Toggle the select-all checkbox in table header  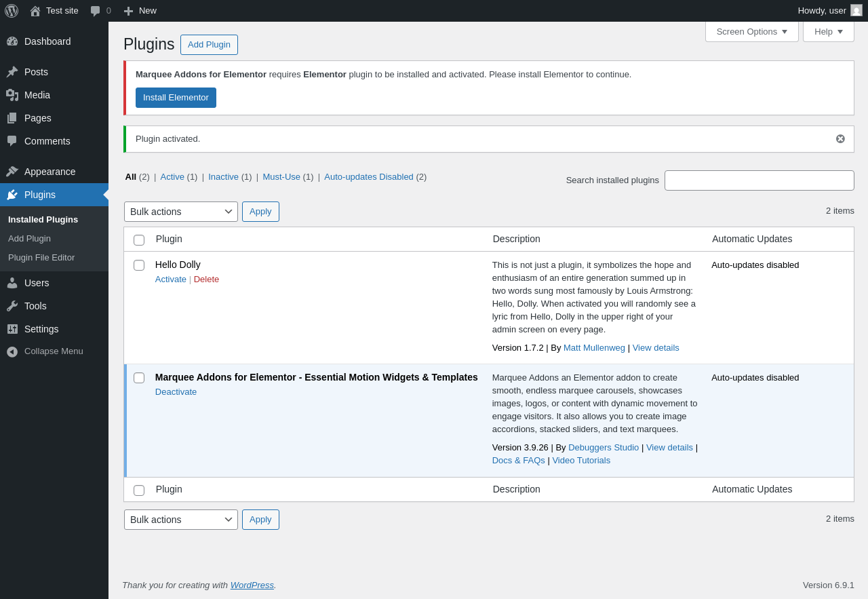139,240
